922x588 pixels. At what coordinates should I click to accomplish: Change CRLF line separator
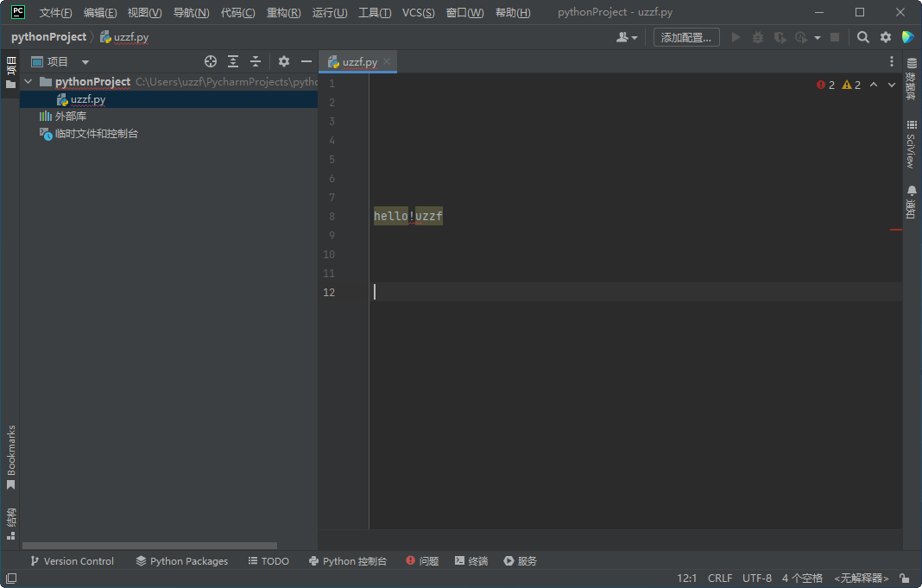pyautogui.click(x=720, y=578)
